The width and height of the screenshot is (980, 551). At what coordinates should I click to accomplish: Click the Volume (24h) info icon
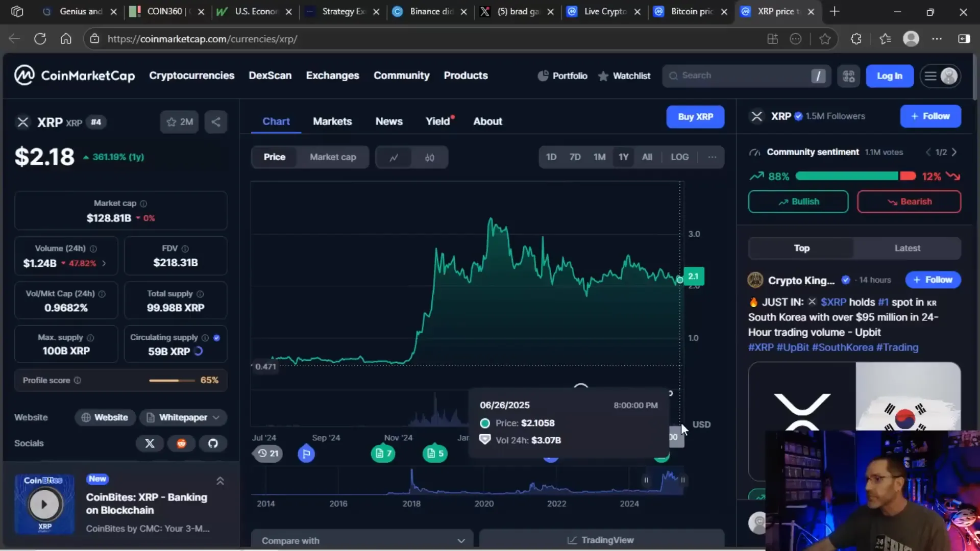tap(93, 249)
